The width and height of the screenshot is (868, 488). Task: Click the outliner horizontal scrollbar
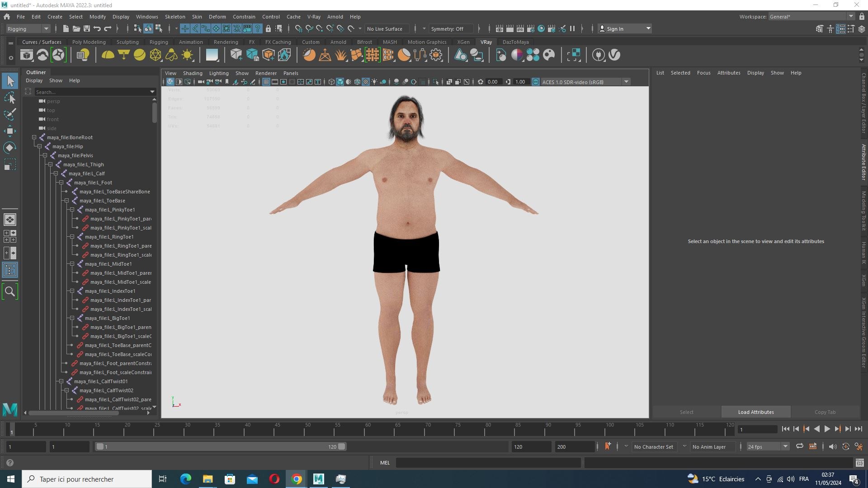(74, 413)
